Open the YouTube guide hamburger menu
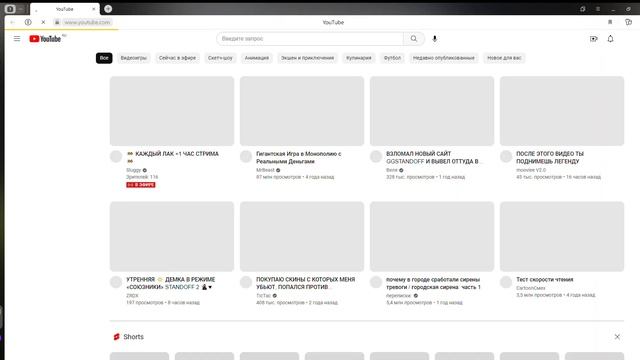Screen dimensions: 640x360 17,39
